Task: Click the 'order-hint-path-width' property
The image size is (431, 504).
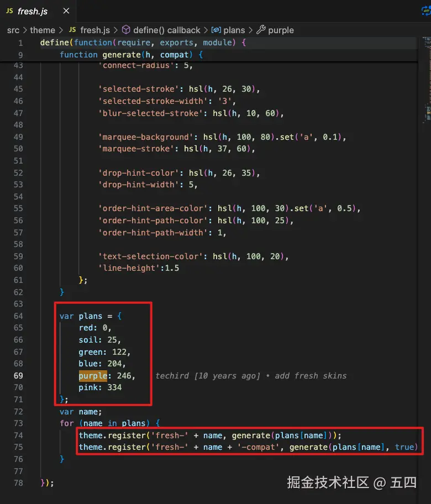Action: tap(162, 233)
